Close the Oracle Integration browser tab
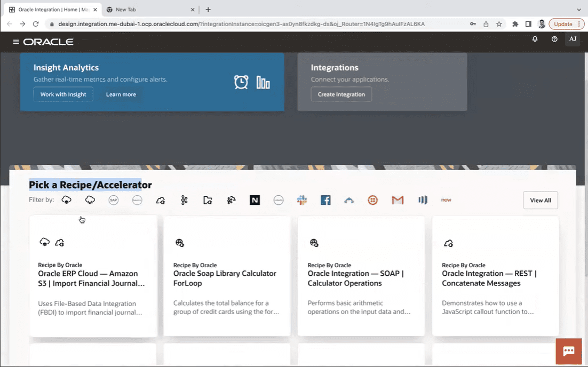The width and height of the screenshot is (588, 367). (95, 10)
